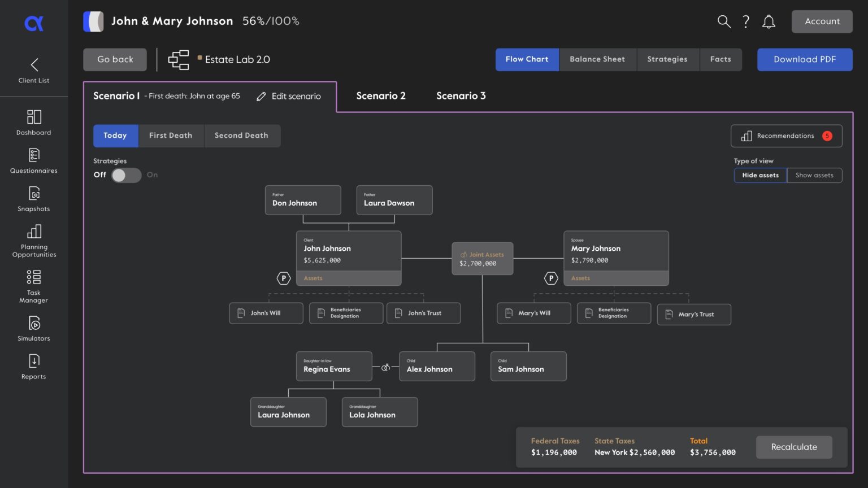Select the Second Death view
Screen dimensions: 868x488
pos(241,136)
